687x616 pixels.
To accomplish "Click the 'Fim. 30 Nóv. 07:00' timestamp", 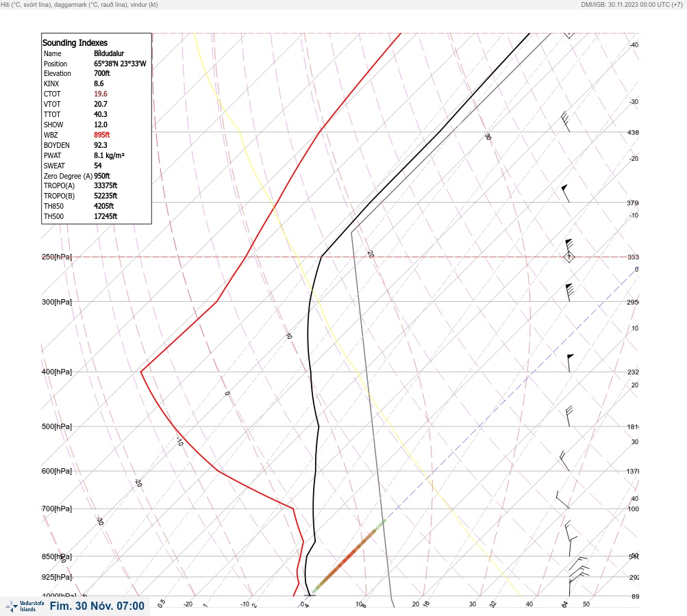I will click(97, 606).
